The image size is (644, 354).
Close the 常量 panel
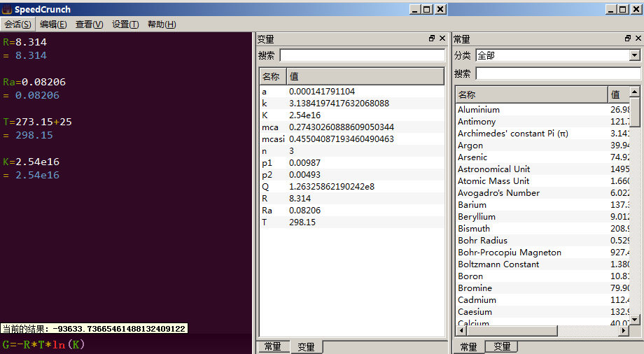click(638, 38)
